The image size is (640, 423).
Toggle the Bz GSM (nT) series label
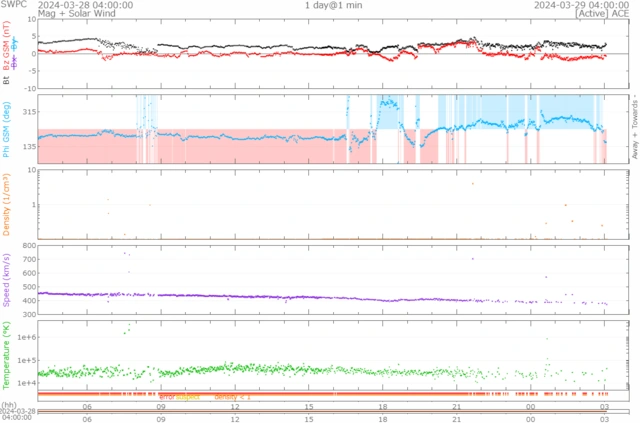pyautogui.click(x=7, y=51)
